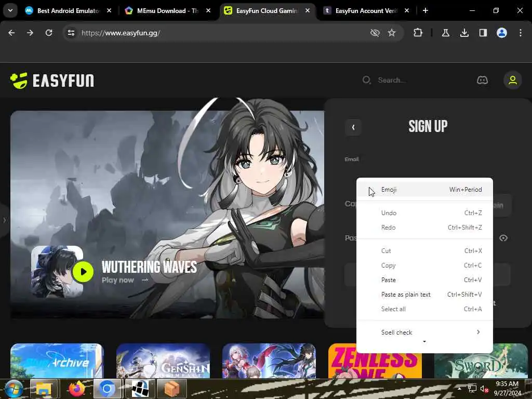This screenshot has height=399, width=532.
Task: Toggle the browser side panel icon
Action: tap(483, 33)
